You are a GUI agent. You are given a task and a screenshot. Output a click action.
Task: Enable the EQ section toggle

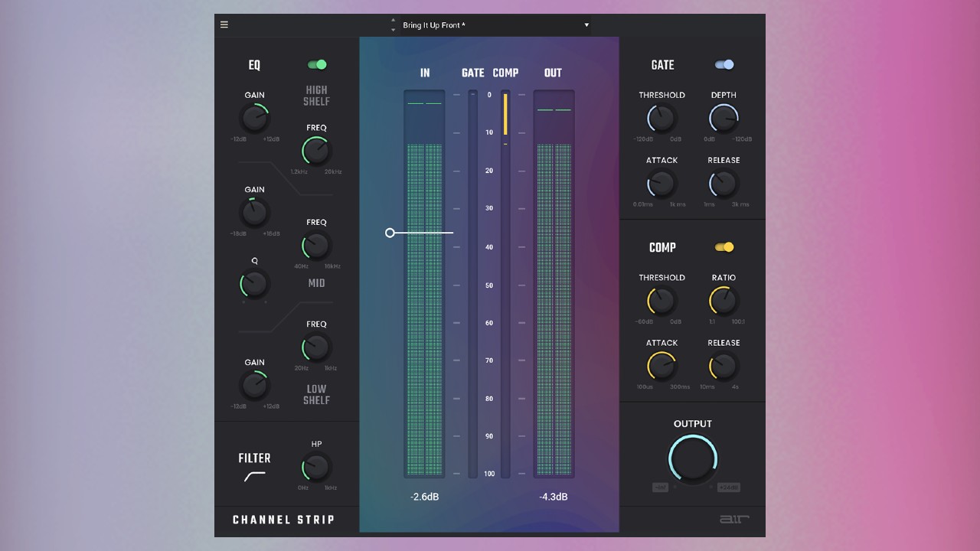316,64
